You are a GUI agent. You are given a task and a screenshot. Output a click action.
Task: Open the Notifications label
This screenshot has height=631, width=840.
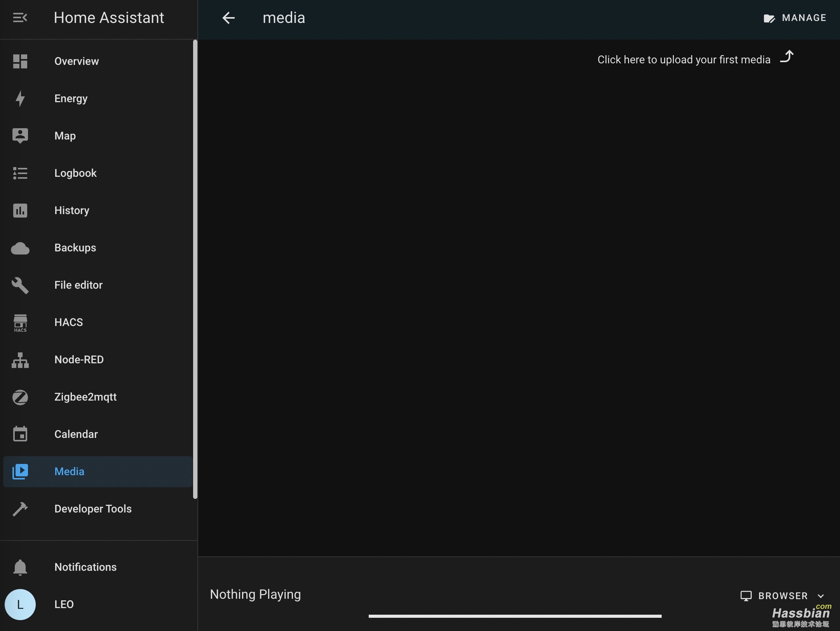(x=85, y=567)
